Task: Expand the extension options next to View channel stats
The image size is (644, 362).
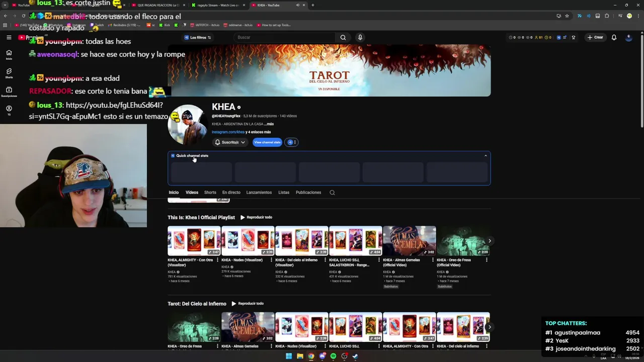Action: pos(292,142)
